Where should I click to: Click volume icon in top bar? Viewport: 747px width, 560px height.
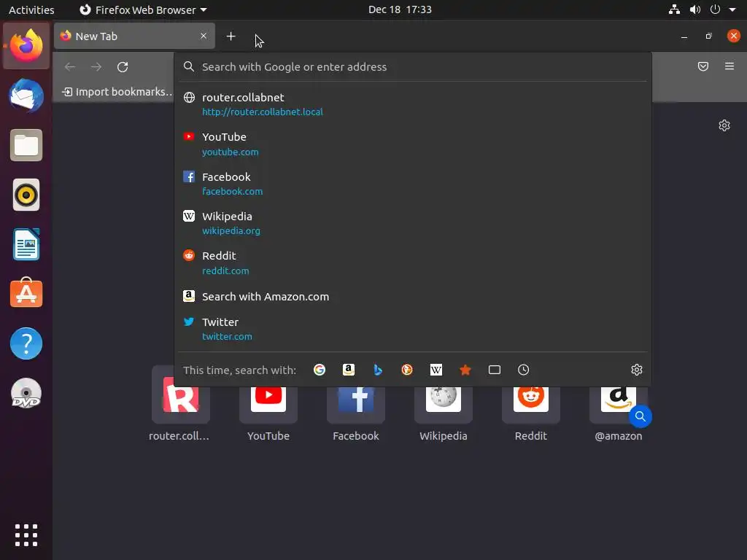[695, 9]
